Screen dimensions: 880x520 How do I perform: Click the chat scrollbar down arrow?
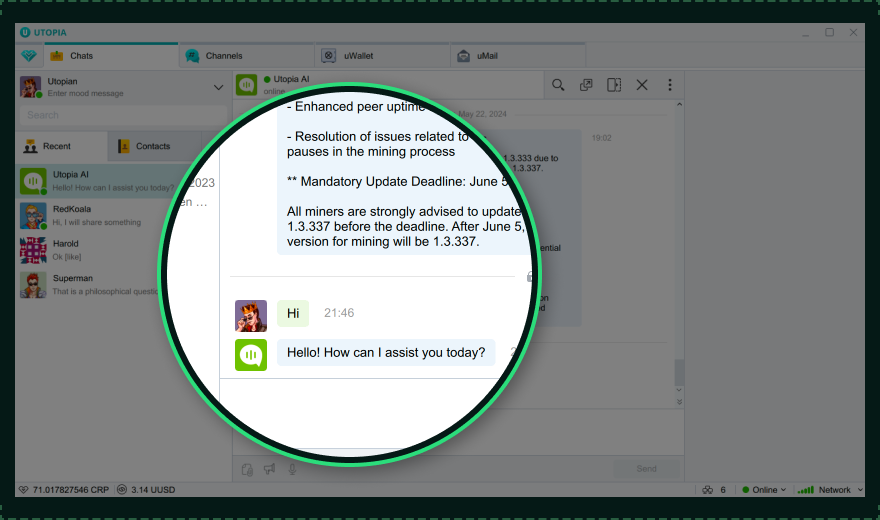[679, 390]
